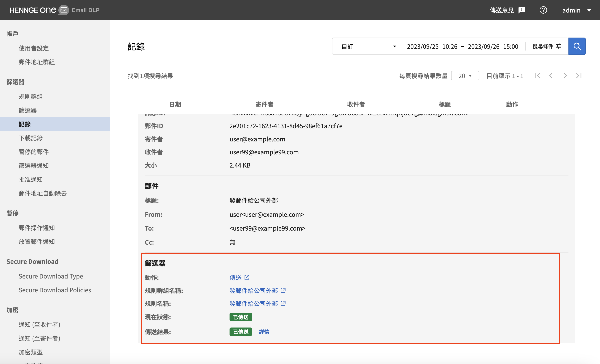Click the 標題 column header
This screenshot has width=600, height=364.
tap(445, 104)
